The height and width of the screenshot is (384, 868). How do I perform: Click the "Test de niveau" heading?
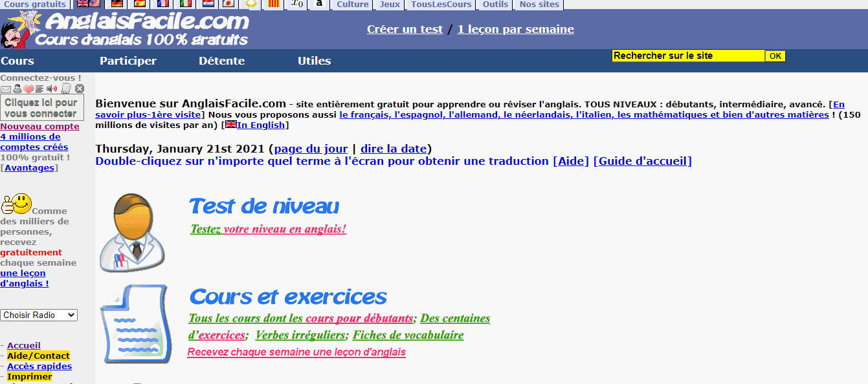pyautogui.click(x=264, y=206)
